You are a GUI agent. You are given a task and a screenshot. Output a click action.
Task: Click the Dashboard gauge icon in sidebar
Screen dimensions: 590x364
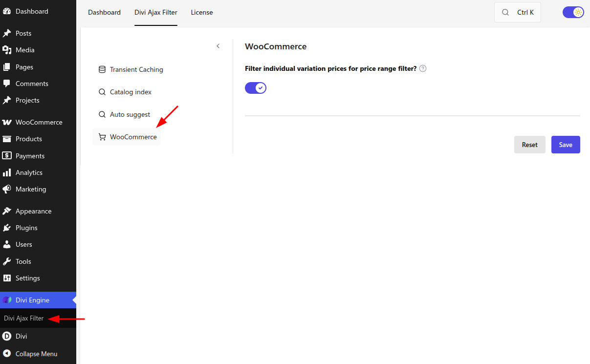click(7, 11)
